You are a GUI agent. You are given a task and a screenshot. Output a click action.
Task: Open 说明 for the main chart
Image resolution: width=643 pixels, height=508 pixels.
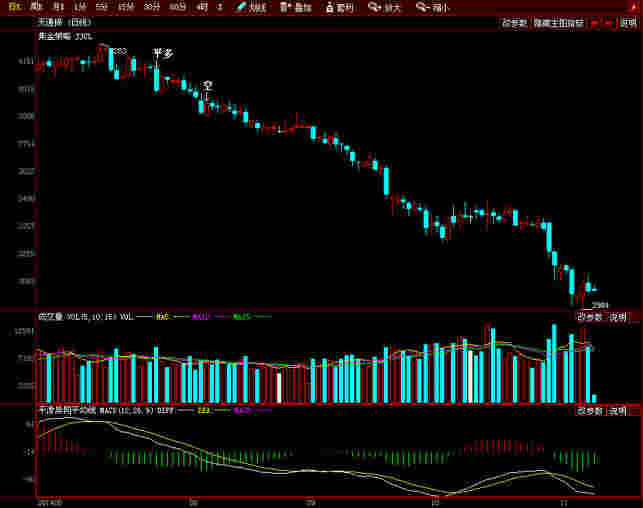point(628,23)
